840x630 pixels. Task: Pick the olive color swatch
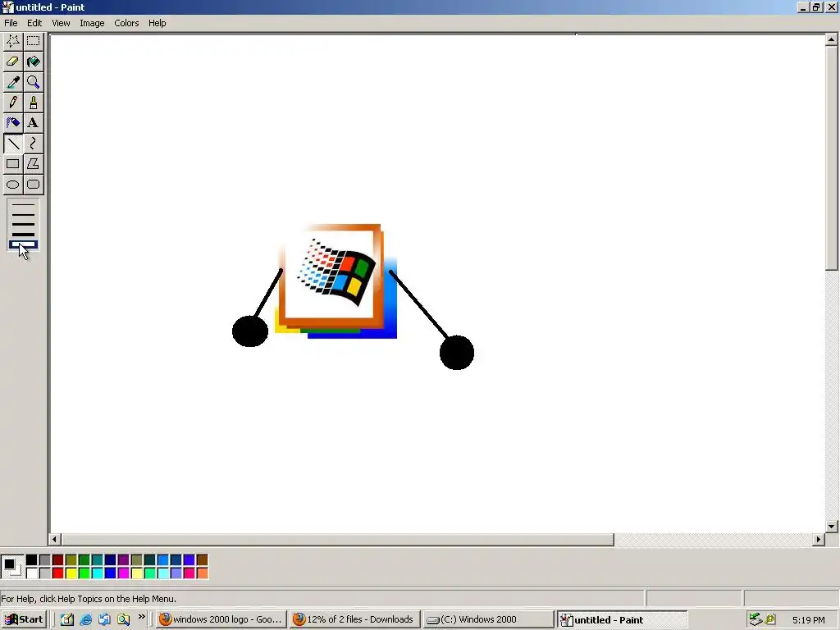tap(71, 560)
